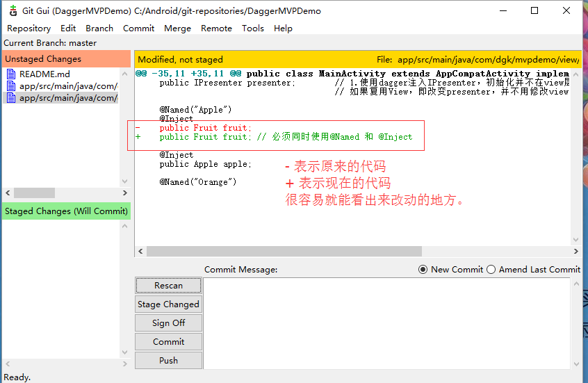This screenshot has width=588, height=383.
Task: Click the README.md file icon
Action: (x=11, y=74)
